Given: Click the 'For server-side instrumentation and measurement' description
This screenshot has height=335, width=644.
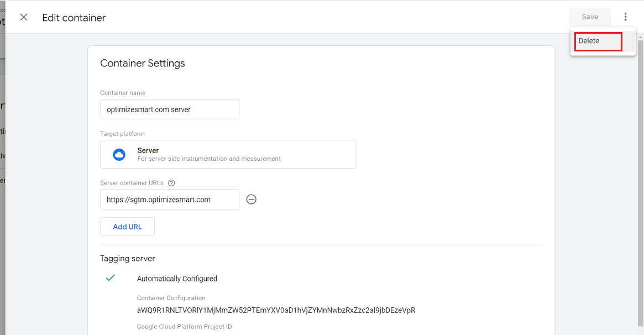Looking at the screenshot, I should click(209, 159).
